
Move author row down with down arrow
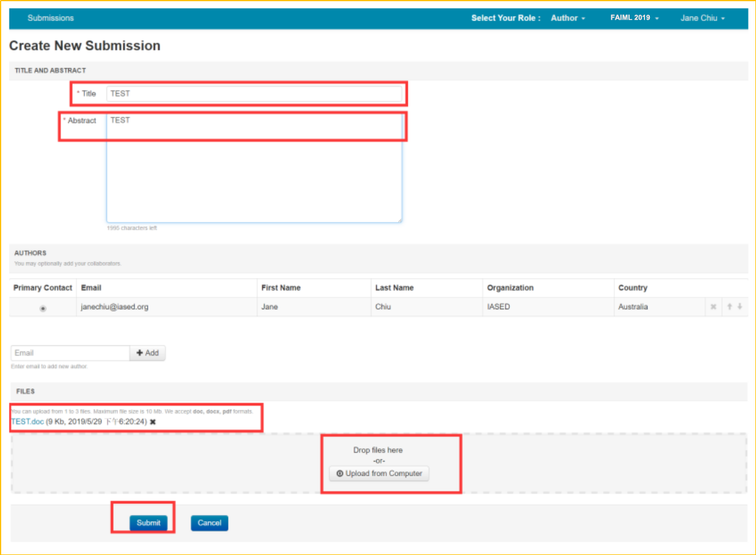click(739, 307)
